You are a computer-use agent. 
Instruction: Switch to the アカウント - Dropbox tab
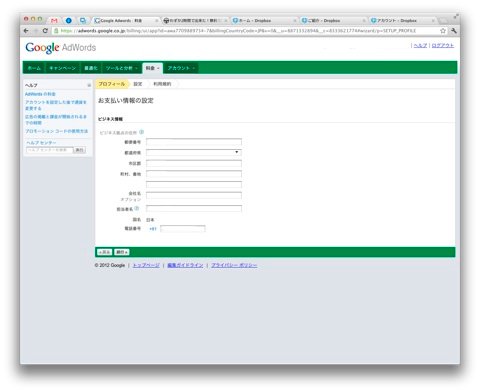pos(403,21)
